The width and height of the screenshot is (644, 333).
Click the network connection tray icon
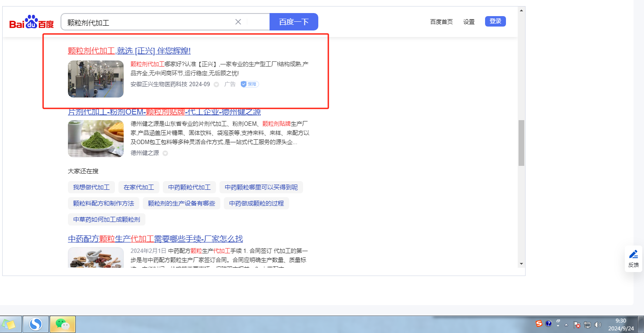point(587,325)
